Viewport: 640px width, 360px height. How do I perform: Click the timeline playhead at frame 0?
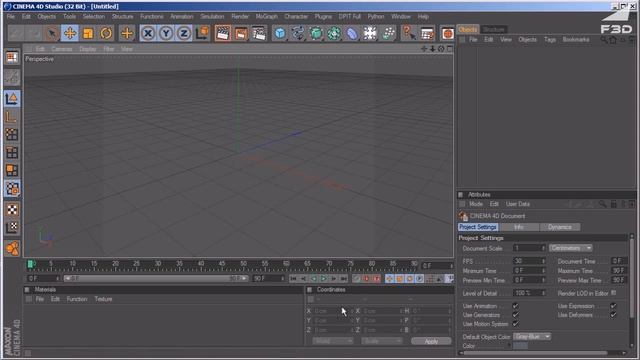click(x=31, y=264)
